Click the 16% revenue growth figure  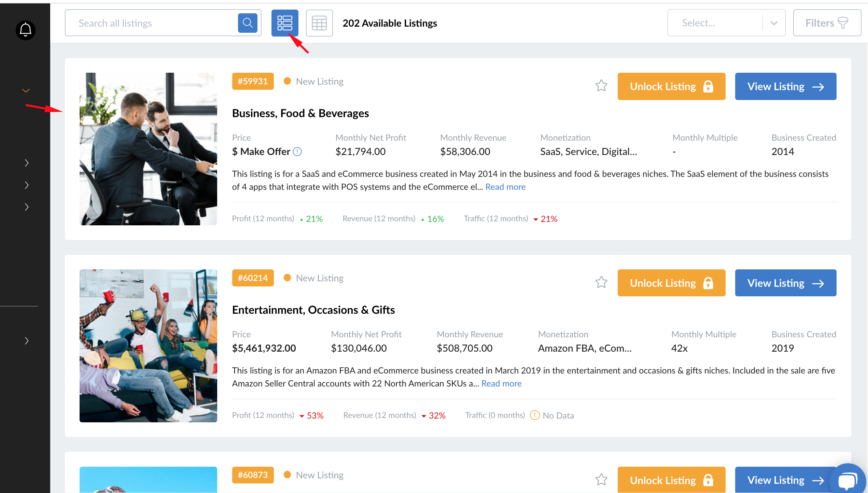(436, 219)
